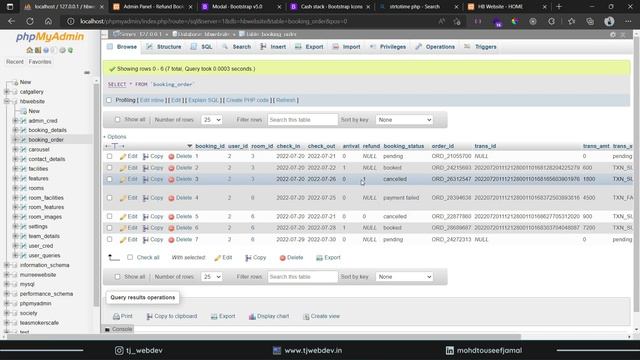Expand the catgallery database node
640x360 pixels.
click(x=7, y=92)
